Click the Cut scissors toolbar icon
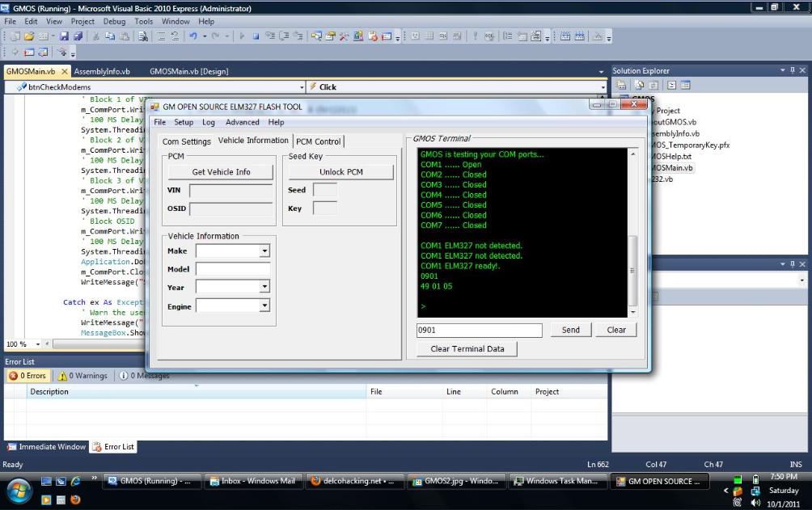 [x=95, y=36]
